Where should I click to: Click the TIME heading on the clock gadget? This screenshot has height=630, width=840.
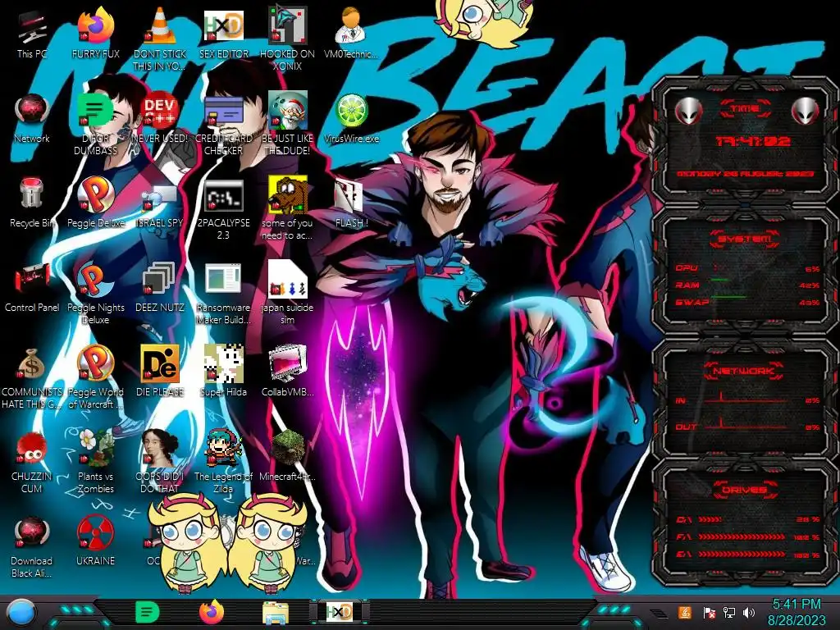click(745, 108)
